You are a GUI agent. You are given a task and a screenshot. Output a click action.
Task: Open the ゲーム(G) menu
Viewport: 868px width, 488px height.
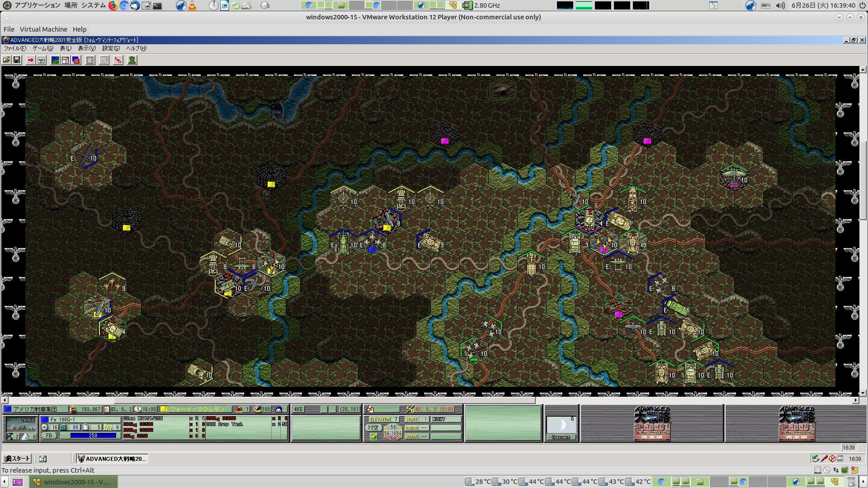tap(42, 48)
